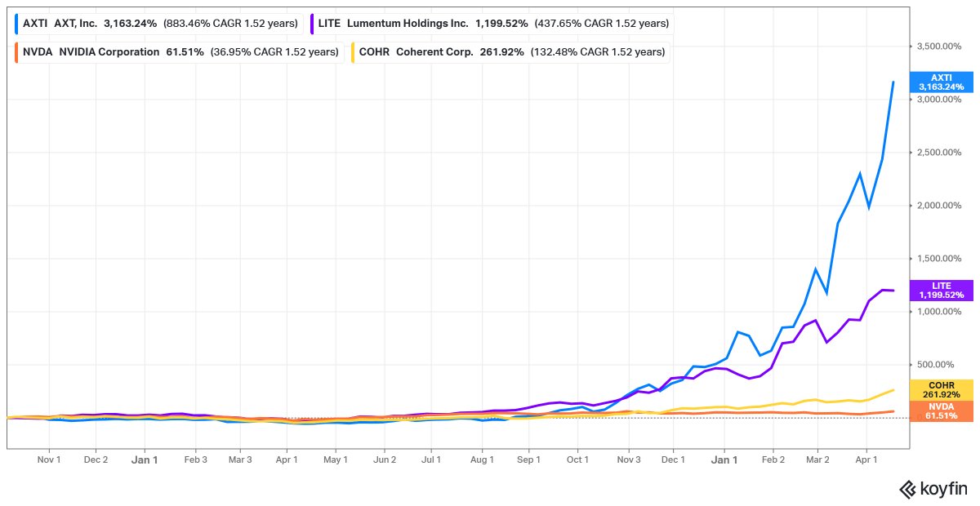Click the 261.92% legend return value
The image size is (980, 506).
tap(501, 52)
